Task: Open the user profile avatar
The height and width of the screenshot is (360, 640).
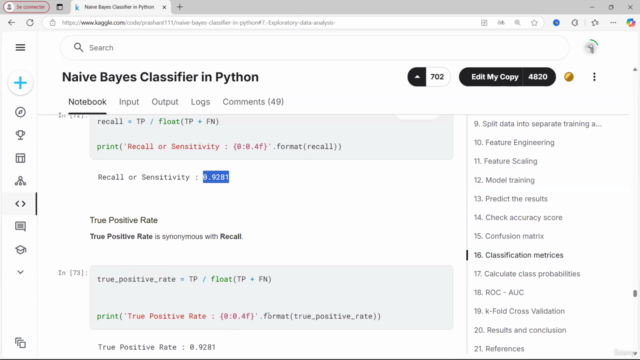Action: point(590,48)
